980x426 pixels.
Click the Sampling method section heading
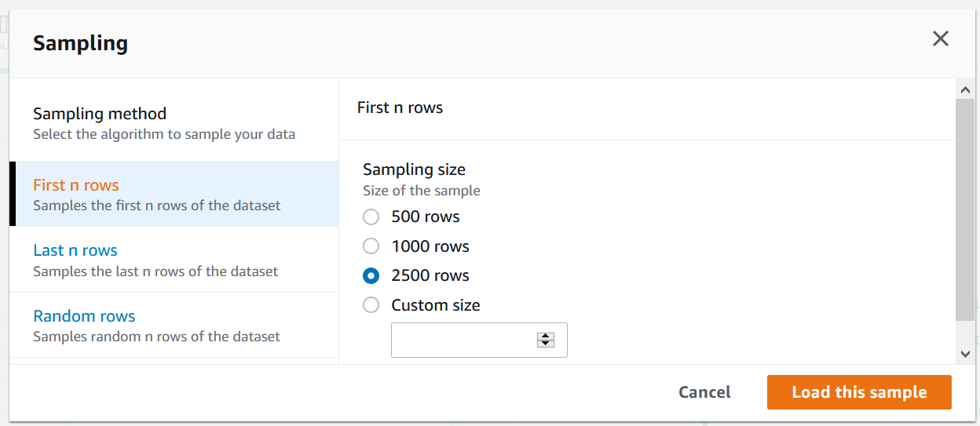[100, 115]
